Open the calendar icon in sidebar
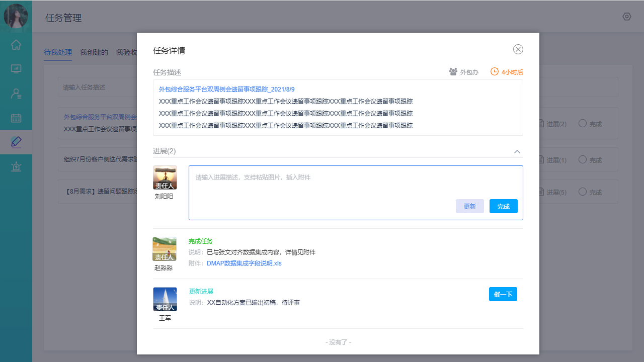Screen dimensions: 644x362 [16, 118]
